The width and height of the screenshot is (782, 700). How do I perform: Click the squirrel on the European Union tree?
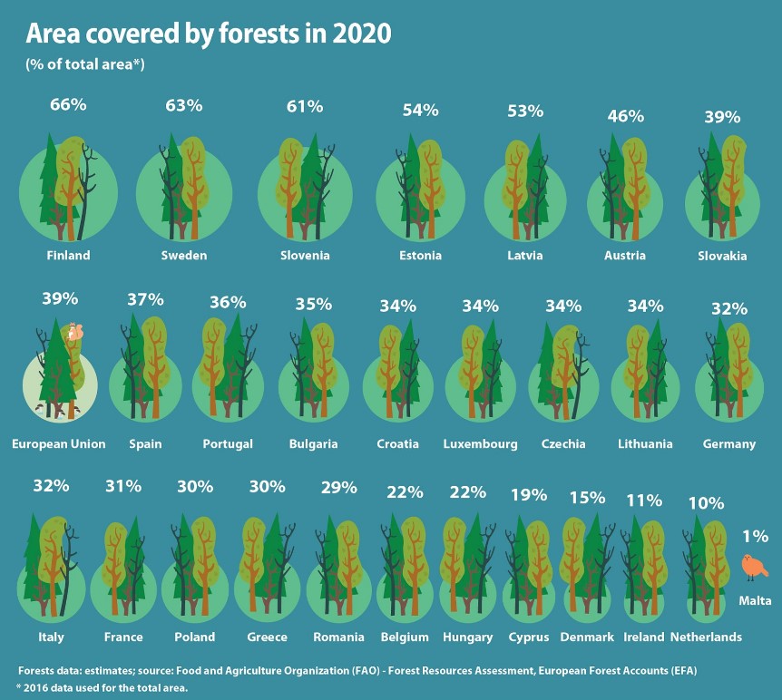coord(74,332)
